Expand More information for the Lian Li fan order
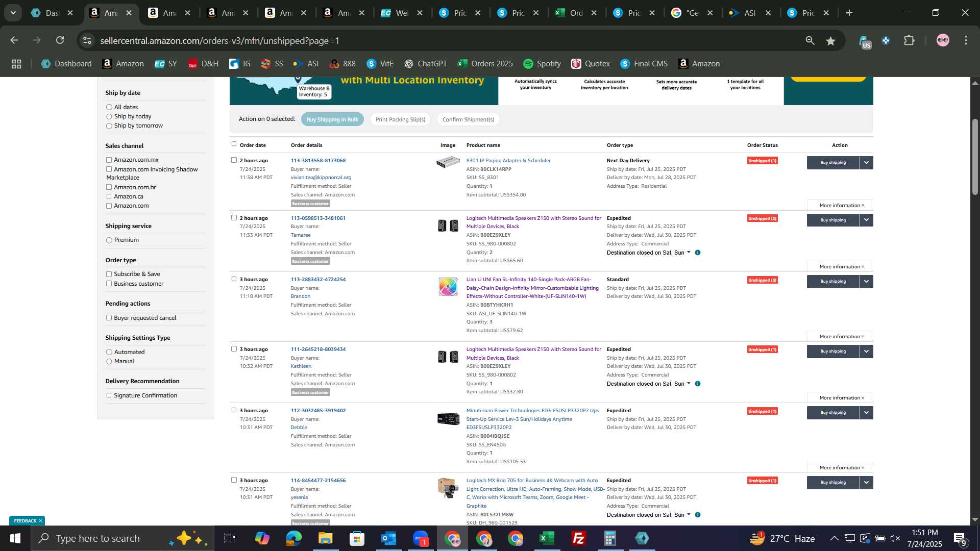Viewport: 980px width, 551px height. tap(840, 336)
